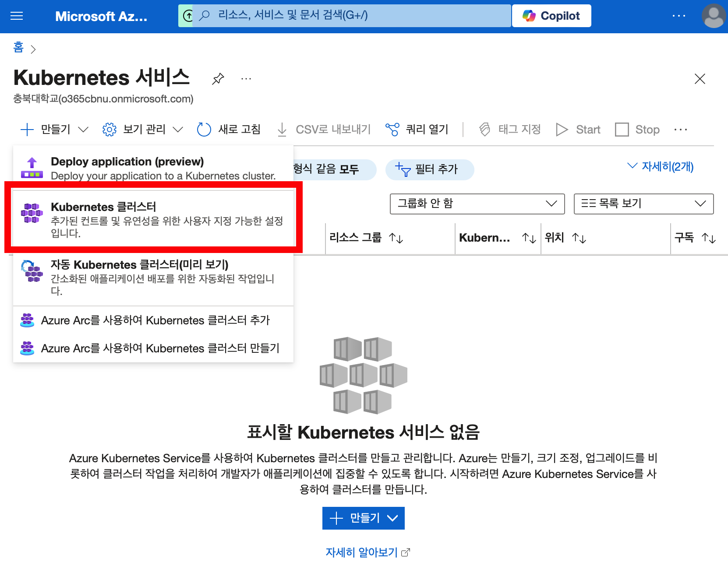Click the 필터 추가 button
Screen dimensions: 728x569
(430, 169)
